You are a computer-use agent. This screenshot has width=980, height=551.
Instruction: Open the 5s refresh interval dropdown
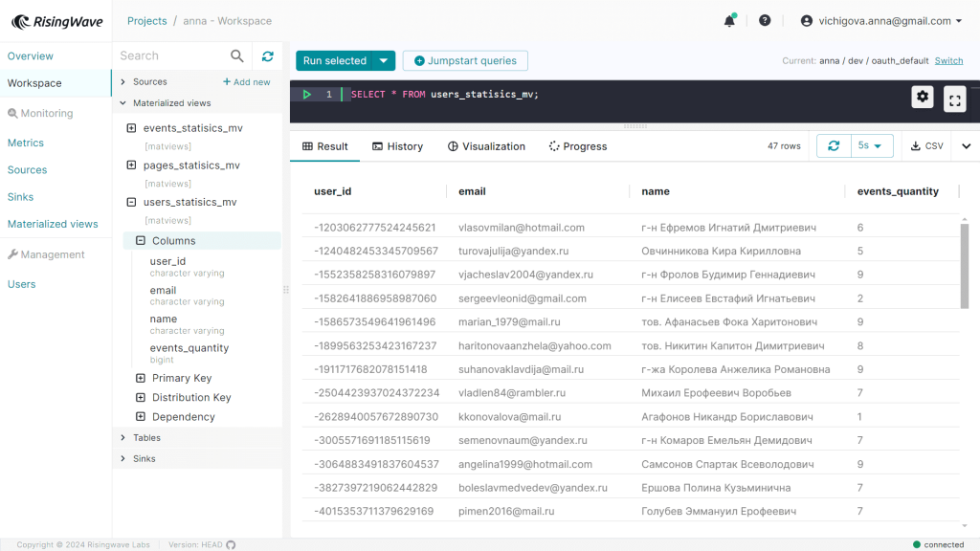pos(871,145)
